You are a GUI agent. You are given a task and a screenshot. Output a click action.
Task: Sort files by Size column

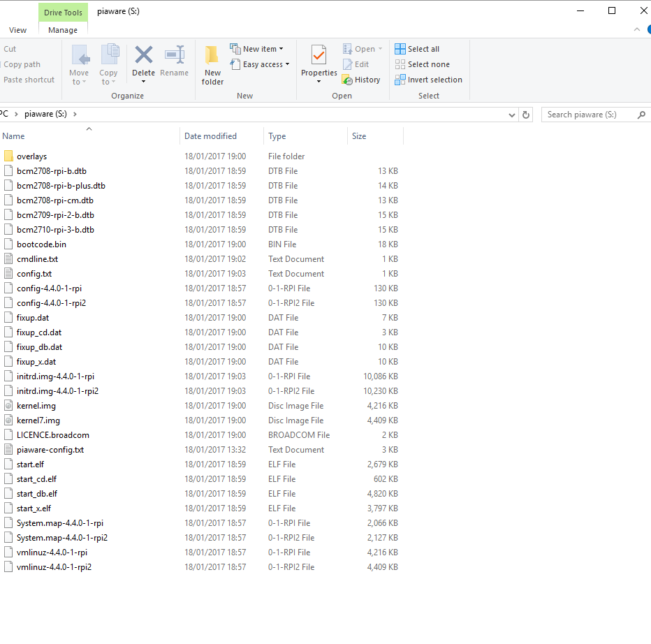tap(359, 136)
